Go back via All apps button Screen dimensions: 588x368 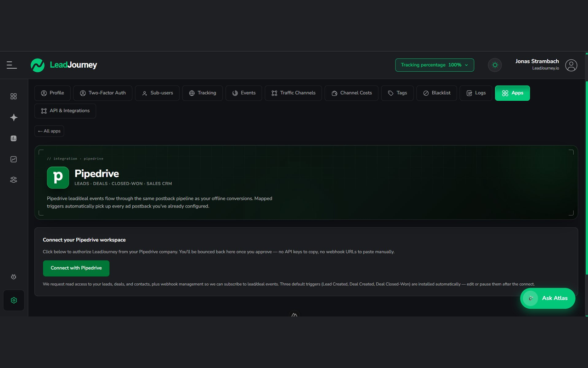(49, 131)
